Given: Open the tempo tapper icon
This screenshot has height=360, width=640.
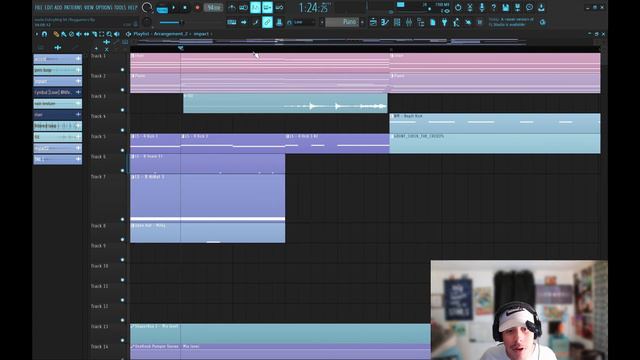Looking at the screenshot, I should [456, 22].
